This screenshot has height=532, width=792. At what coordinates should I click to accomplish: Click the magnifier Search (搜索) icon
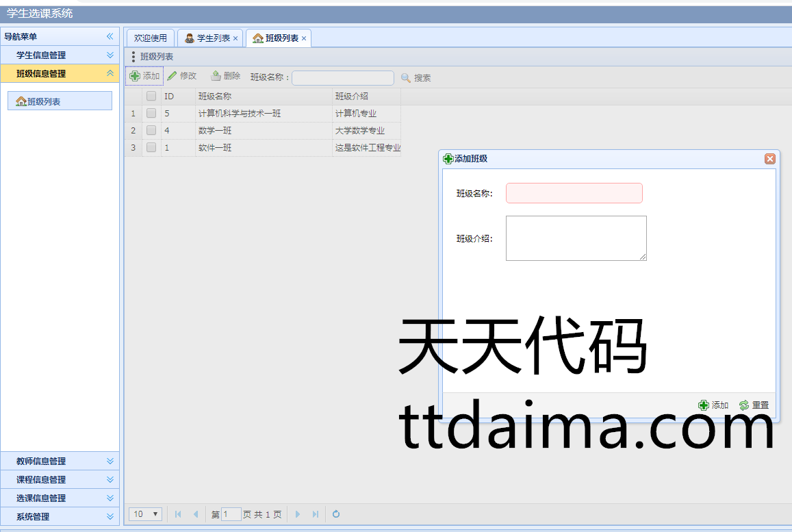click(406, 78)
